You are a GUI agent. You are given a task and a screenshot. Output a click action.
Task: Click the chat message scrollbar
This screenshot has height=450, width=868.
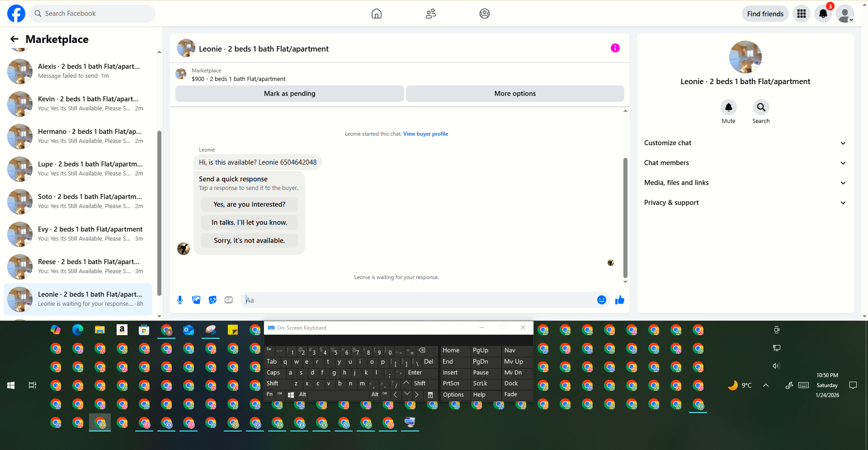point(625,217)
